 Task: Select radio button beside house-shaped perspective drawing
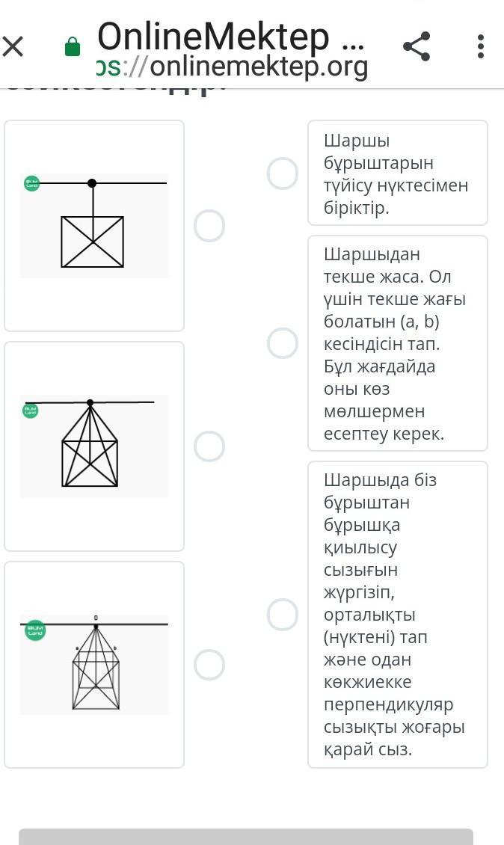coord(209,446)
